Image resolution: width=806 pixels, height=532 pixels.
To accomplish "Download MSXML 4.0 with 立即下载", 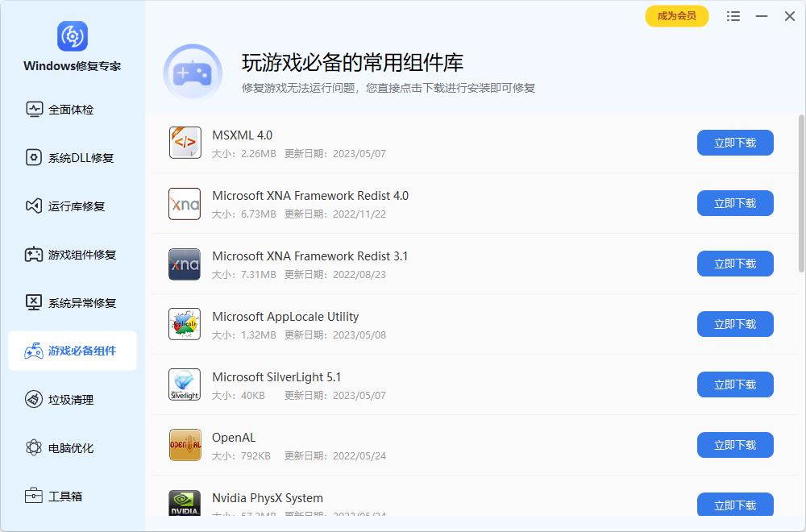I will (734, 143).
